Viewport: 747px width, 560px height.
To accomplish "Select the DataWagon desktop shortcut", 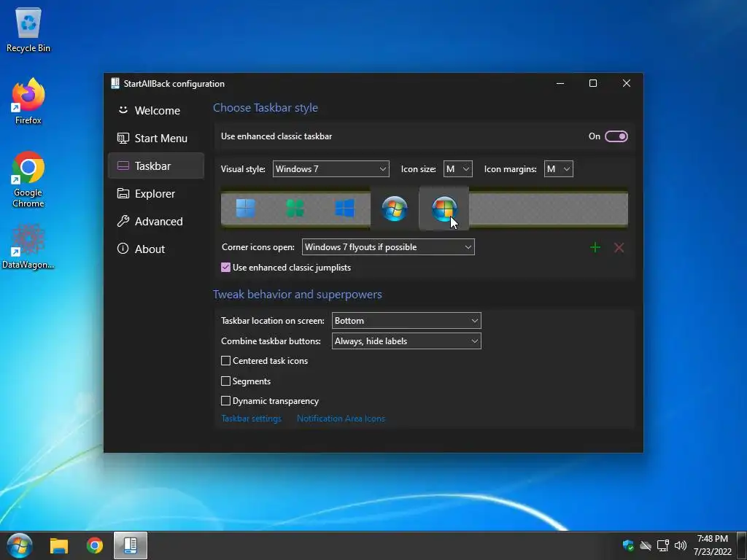I will (28, 246).
